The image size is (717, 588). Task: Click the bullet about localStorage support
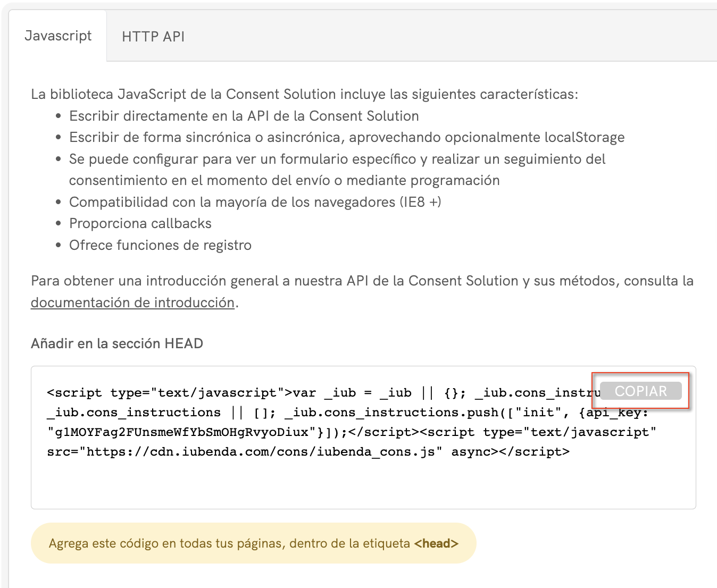(347, 137)
